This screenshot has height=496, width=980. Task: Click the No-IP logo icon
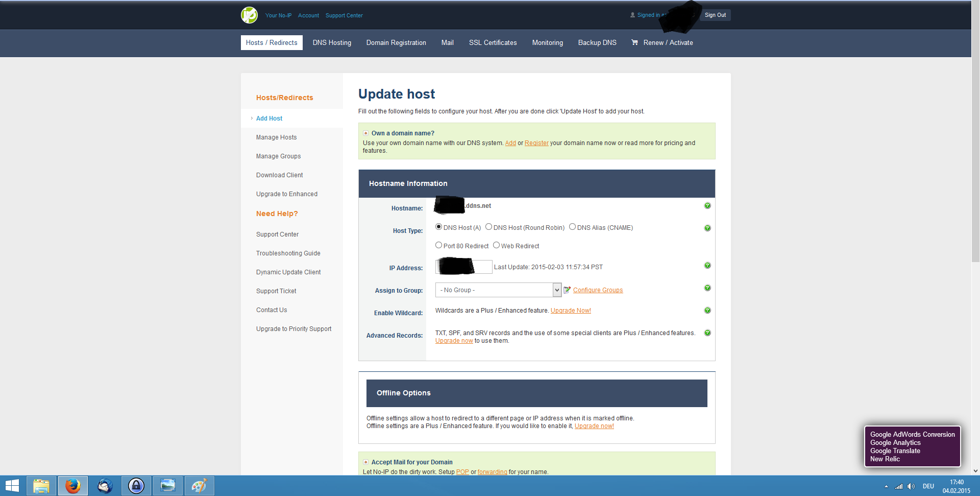[x=249, y=15]
